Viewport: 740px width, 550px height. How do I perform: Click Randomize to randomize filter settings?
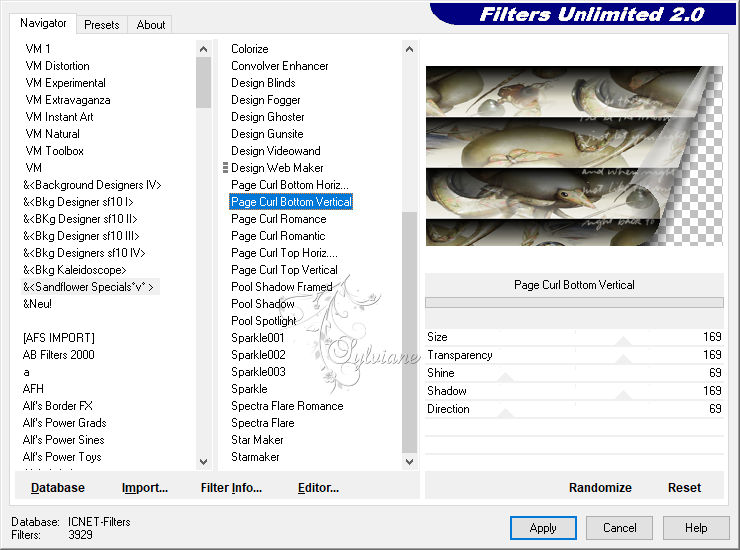coord(600,488)
